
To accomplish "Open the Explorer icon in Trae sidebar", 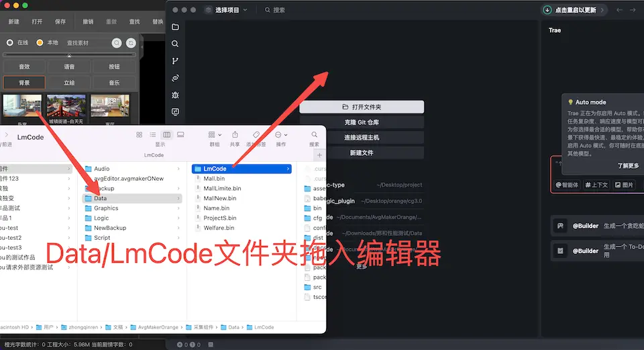I will click(175, 27).
